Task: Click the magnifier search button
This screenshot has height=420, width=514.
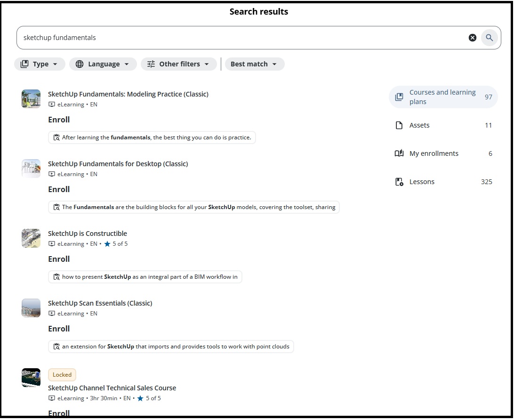Action: point(490,38)
